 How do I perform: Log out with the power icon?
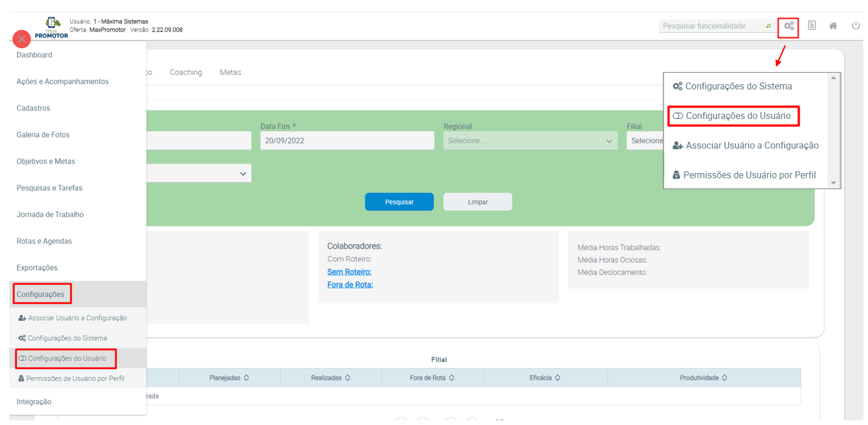coord(855,25)
